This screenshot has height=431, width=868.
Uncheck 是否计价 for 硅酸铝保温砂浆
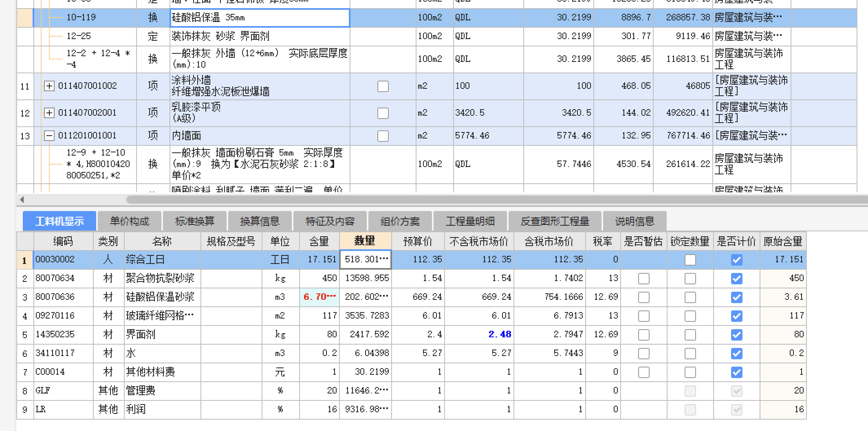pyautogui.click(x=736, y=297)
